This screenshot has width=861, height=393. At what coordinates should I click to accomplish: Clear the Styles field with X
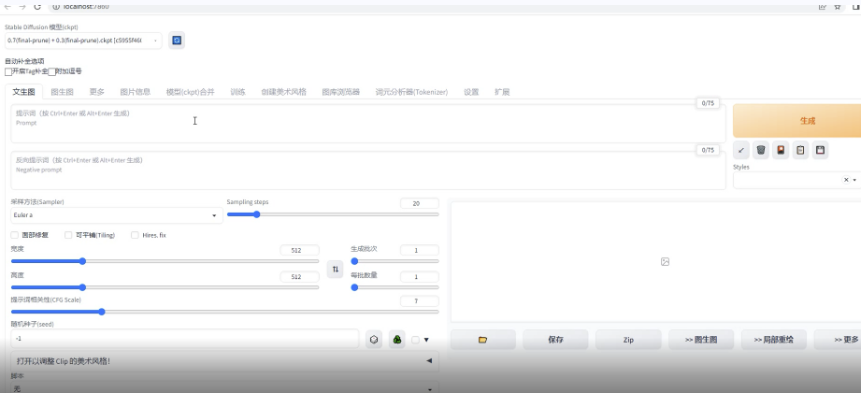[x=846, y=180]
